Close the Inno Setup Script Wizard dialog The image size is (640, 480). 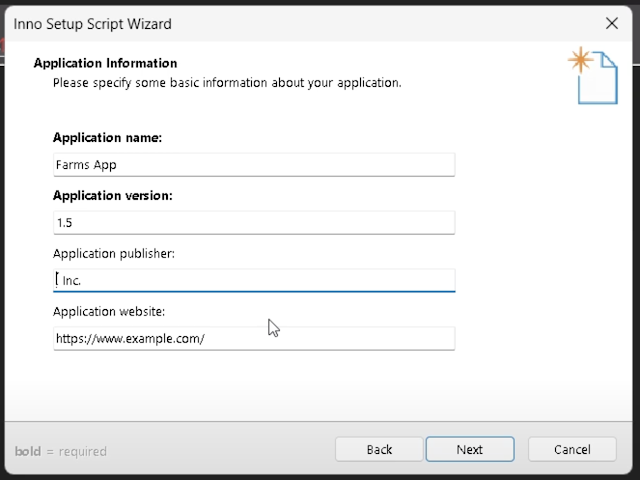pyautogui.click(x=612, y=23)
